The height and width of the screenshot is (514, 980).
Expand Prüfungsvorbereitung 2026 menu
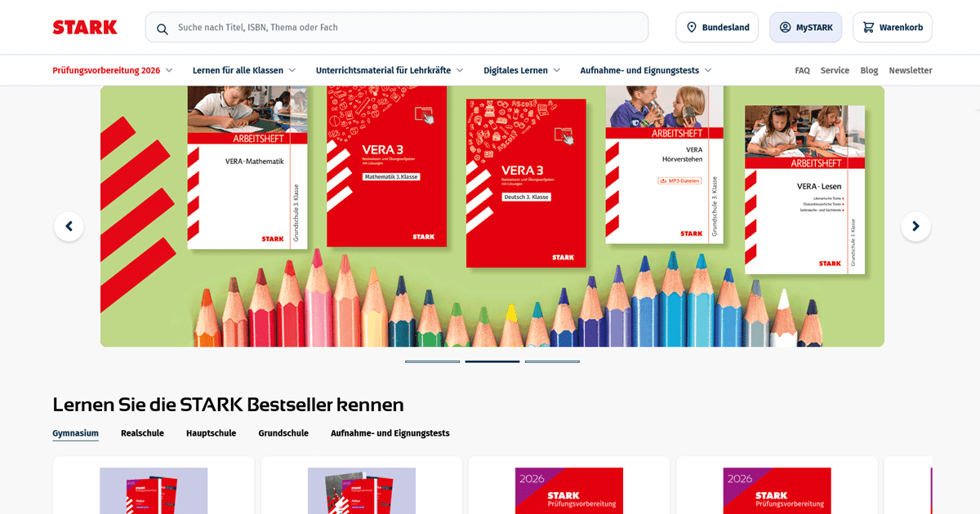pos(113,70)
